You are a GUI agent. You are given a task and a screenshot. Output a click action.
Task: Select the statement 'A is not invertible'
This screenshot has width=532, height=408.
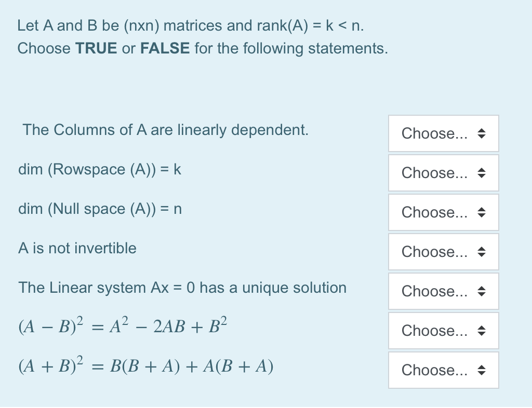click(77, 248)
